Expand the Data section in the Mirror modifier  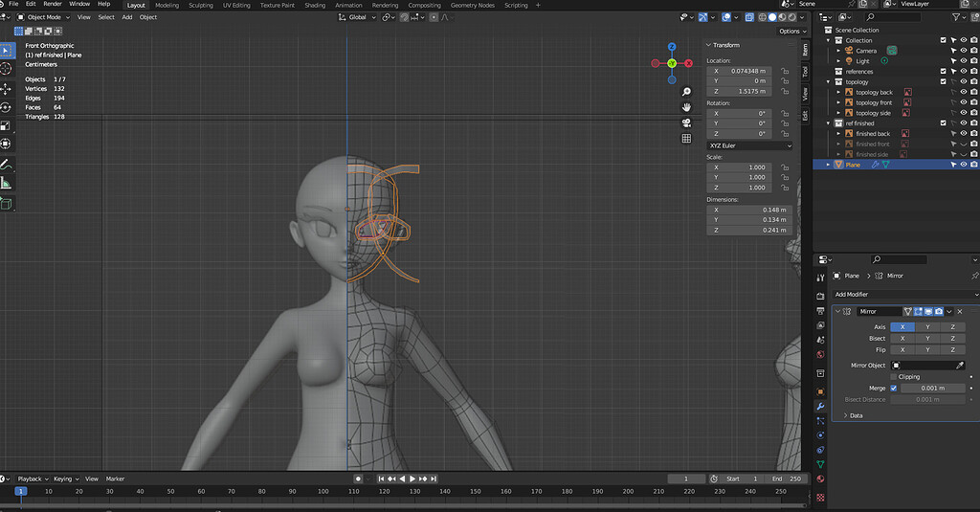[856, 415]
